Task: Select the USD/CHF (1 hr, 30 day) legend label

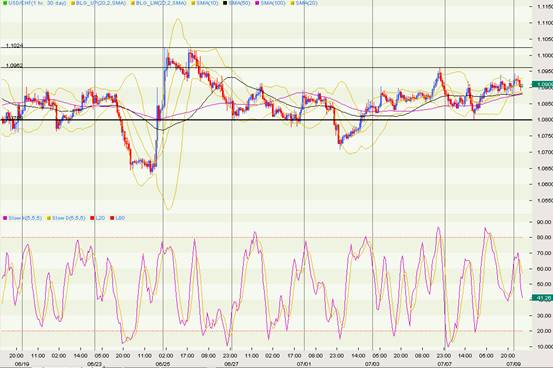Action: pyautogui.click(x=37, y=3)
